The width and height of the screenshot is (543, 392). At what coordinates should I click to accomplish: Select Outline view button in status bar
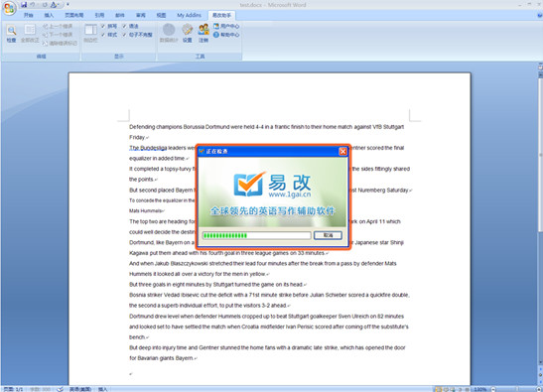point(460,389)
